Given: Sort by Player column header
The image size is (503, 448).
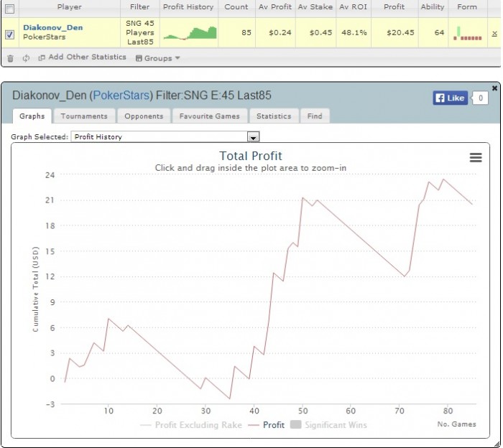Looking at the screenshot, I should point(69,6).
